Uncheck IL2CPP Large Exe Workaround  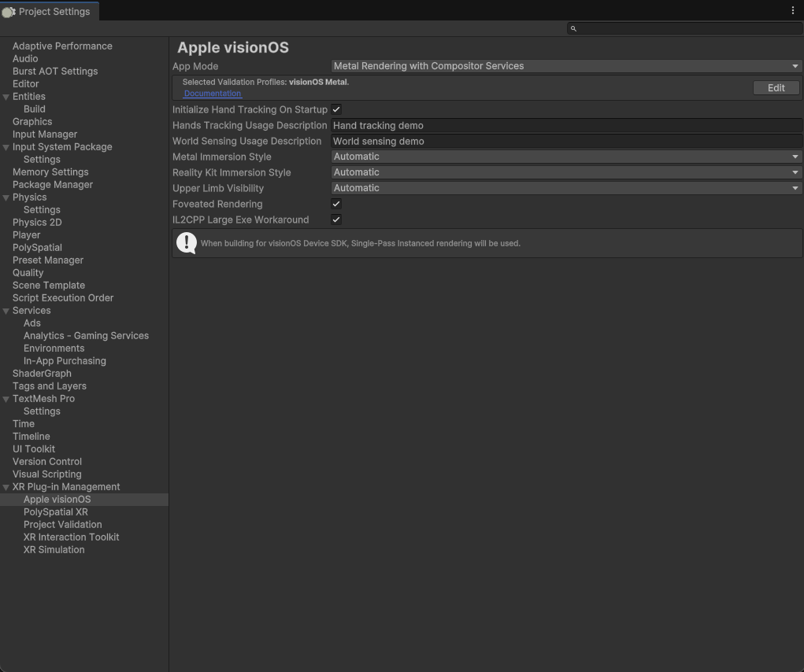336,220
